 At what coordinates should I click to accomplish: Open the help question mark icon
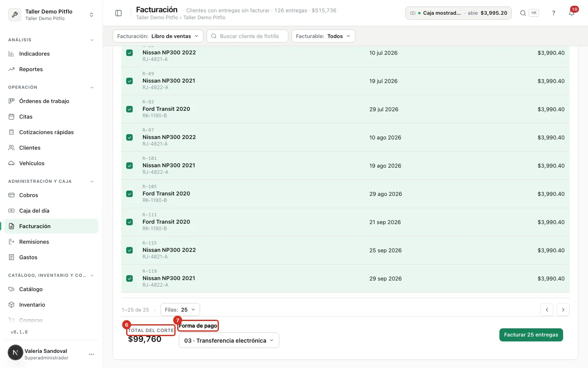coord(554,13)
